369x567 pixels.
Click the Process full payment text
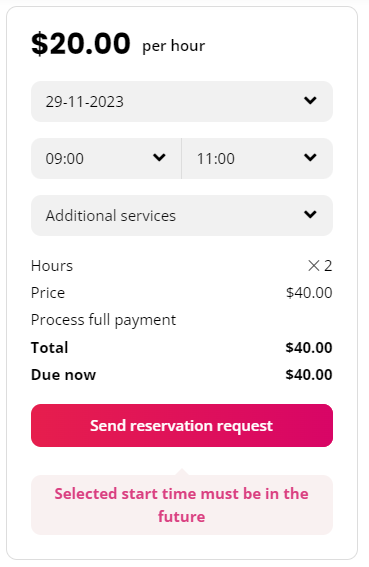click(x=103, y=320)
